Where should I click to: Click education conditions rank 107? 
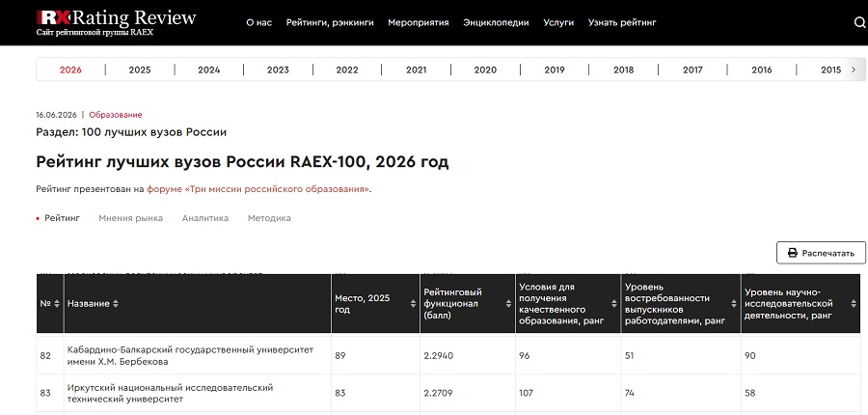[526, 393]
